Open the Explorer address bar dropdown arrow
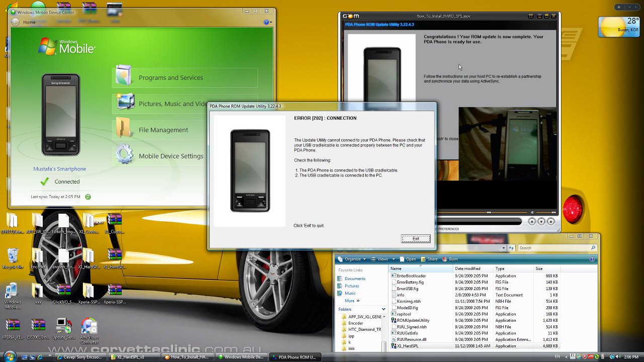644x362 pixels. [x=504, y=248]
